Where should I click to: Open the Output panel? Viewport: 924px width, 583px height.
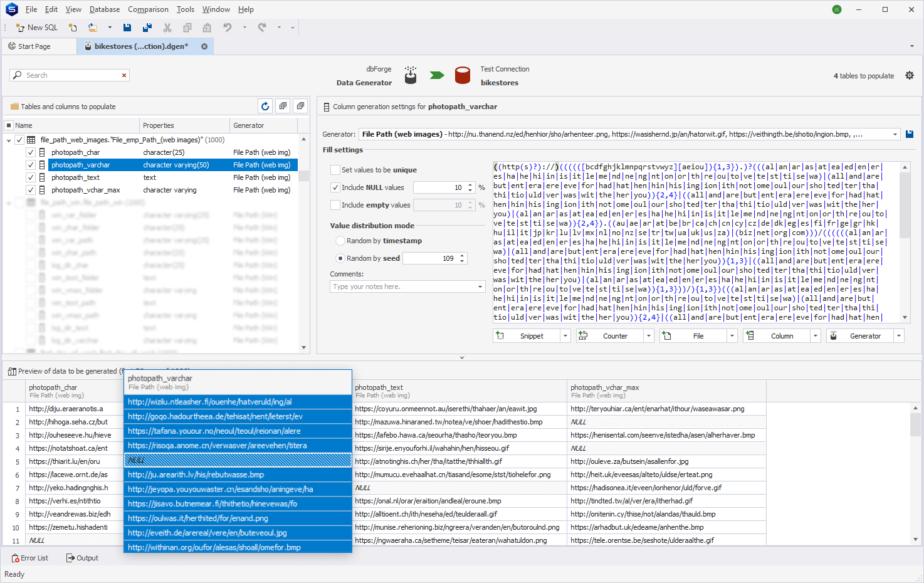click(x=83, y=558)
